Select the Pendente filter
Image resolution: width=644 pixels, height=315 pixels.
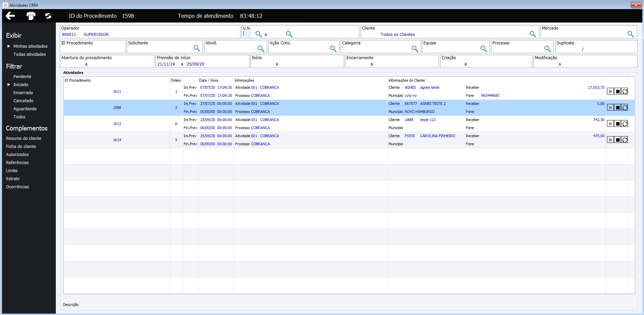point(22,77)
